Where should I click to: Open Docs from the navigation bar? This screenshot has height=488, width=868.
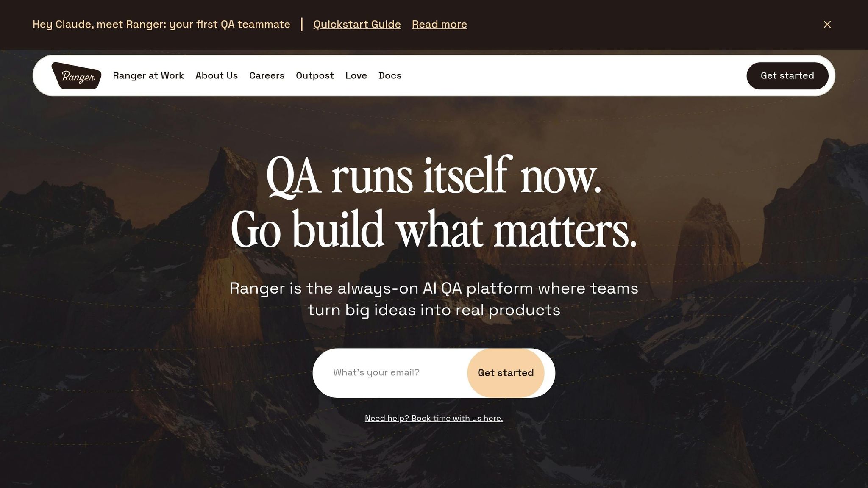(390, 75)
